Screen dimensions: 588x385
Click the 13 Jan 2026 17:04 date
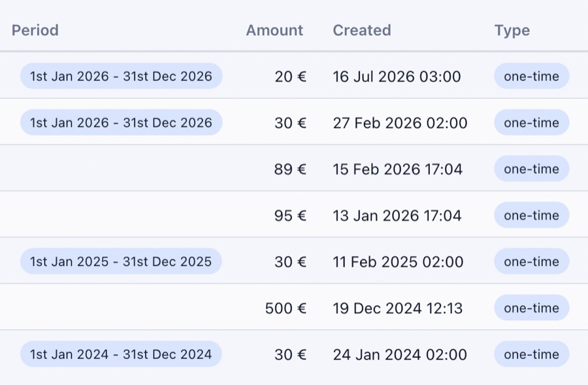pyautogui.click(x=397, y=216)
